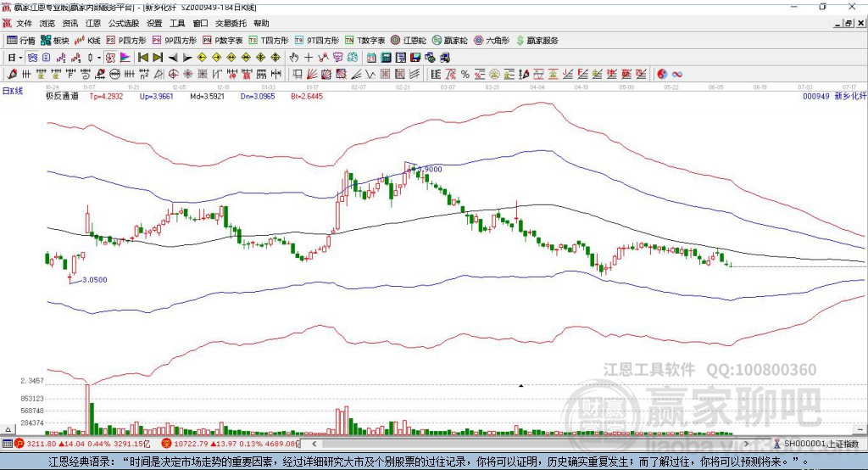Click the Dn=3.0965 value
The width and height of the screenshot is (868, 470).
258,96
